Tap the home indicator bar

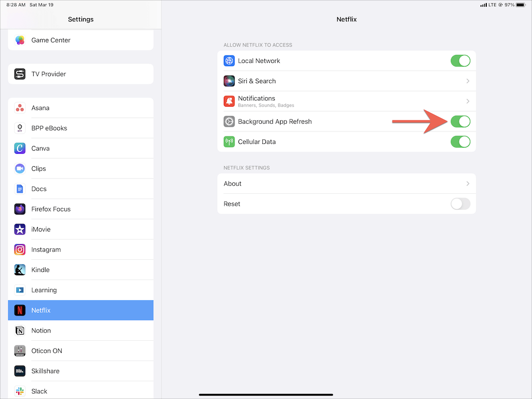pyautogui.click(x=266, y=395)
